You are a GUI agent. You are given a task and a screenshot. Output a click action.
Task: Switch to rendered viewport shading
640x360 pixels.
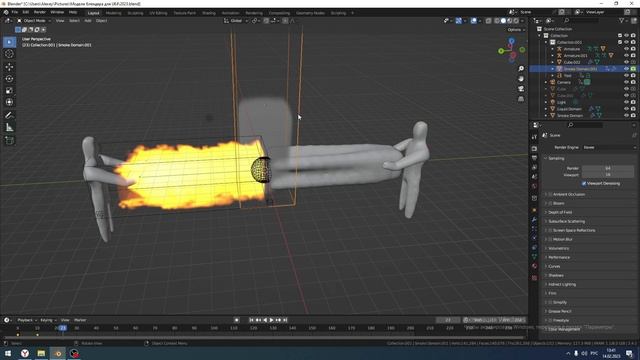(516, 20)
